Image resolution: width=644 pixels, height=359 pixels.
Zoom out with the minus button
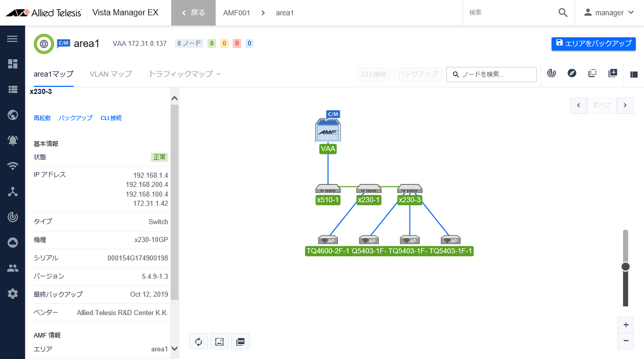coord(626,341)
